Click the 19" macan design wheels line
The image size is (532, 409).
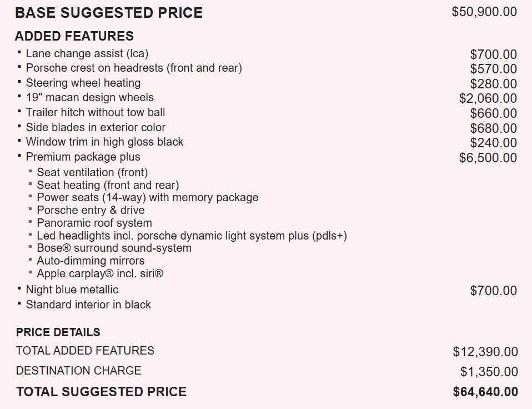[89, 98]
